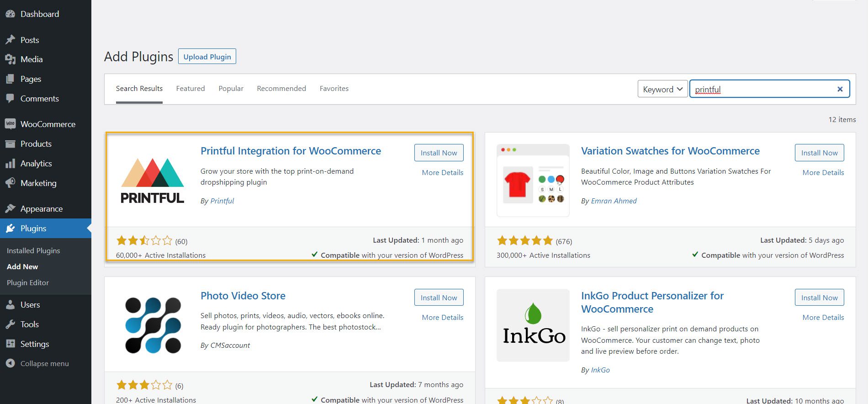Switch to Popular plugins tab
The height and width of the screenshot is (404, 868).
pos(231,89)
